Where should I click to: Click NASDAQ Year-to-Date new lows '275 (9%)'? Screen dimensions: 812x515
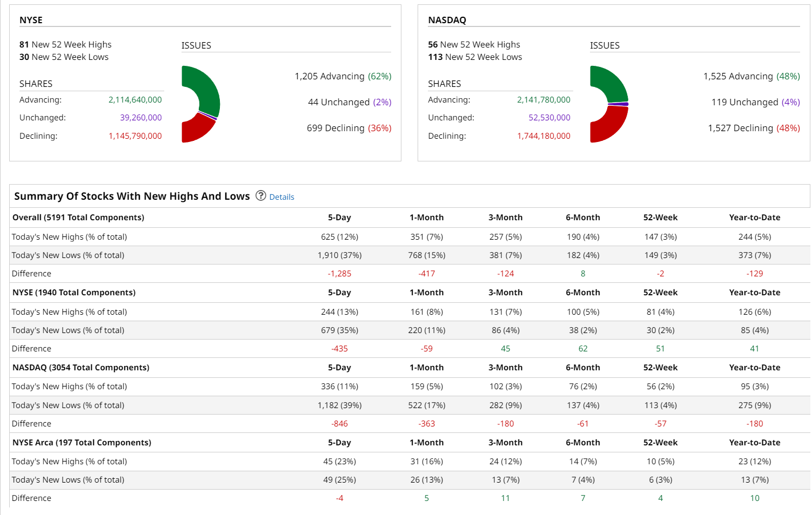755,405
